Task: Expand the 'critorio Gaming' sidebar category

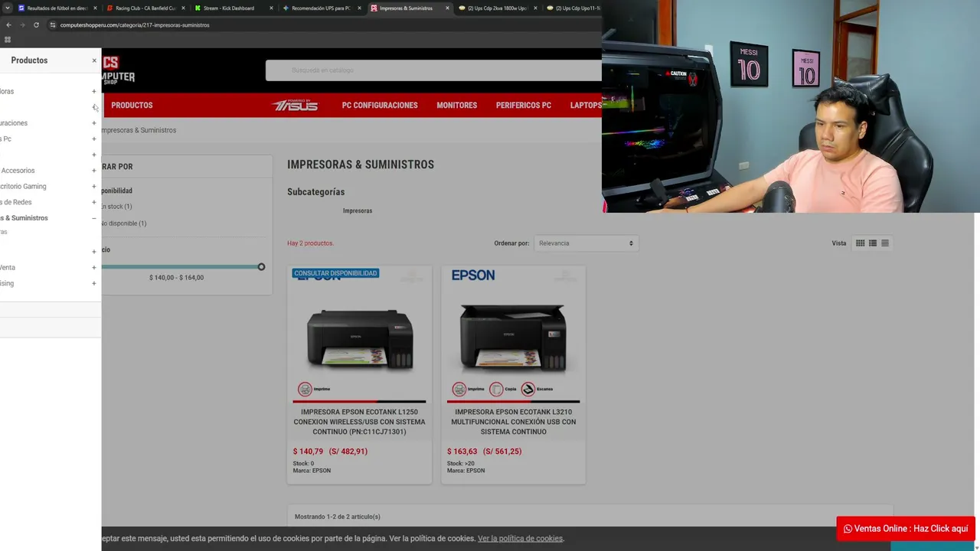Action: tap(94, 187)
